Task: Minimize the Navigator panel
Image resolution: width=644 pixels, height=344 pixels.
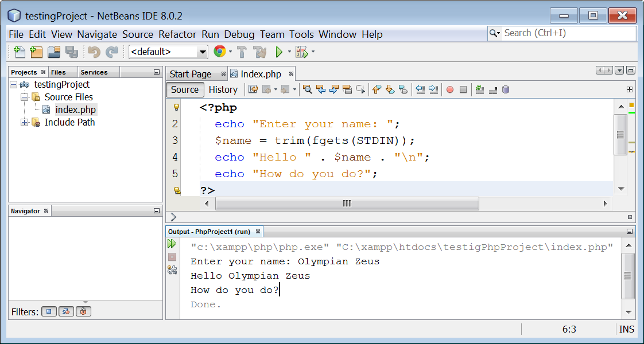Action: tap(157, 211)
